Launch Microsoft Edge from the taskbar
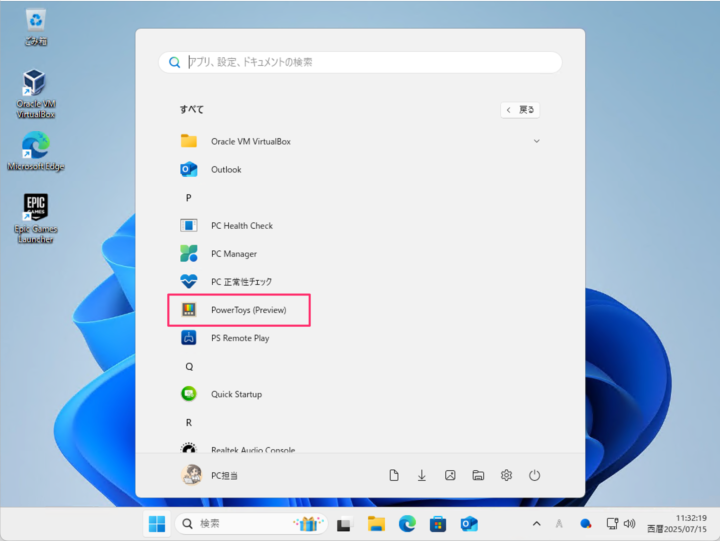This screenshot has width=720, height=541. (407, 524)
